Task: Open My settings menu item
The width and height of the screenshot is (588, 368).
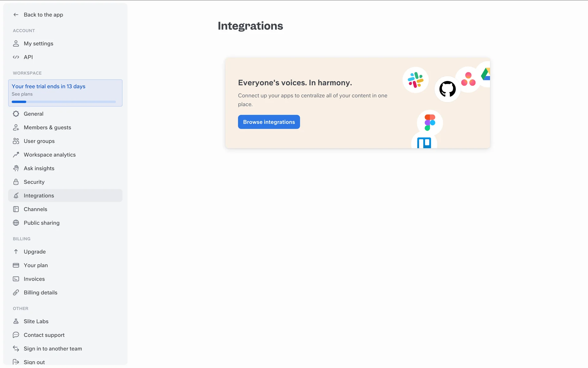Action: [38, 44]
